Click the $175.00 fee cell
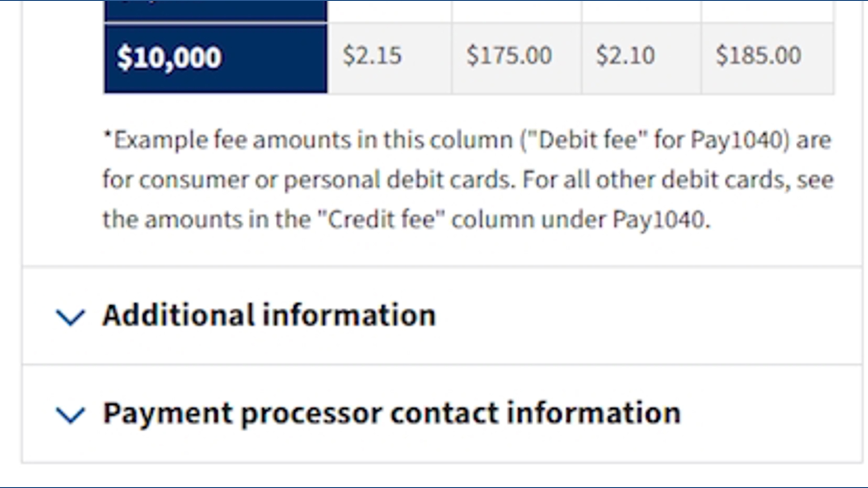868x488 pixels. pyautogui.click(x=509, y=56)
